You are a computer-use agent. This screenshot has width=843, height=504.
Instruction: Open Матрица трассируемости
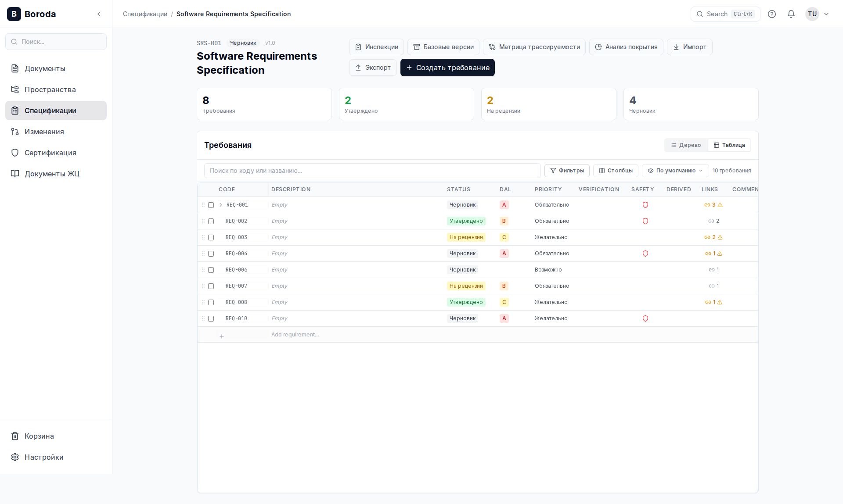(534, 47)
